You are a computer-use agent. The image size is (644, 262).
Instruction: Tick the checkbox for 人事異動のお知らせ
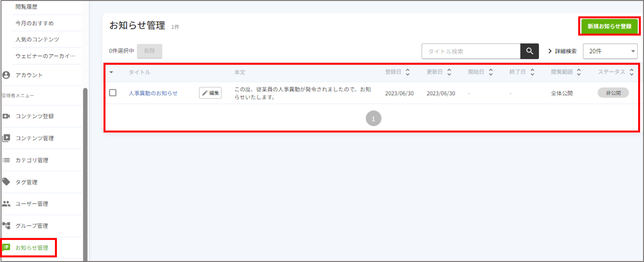(x=113, y=93)
